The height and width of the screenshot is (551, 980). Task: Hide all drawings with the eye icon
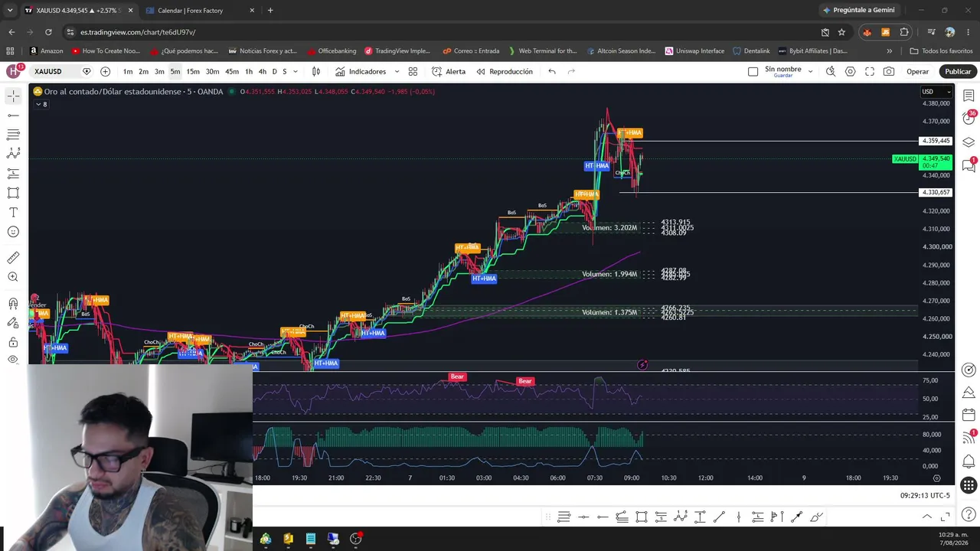click(13, 359)
